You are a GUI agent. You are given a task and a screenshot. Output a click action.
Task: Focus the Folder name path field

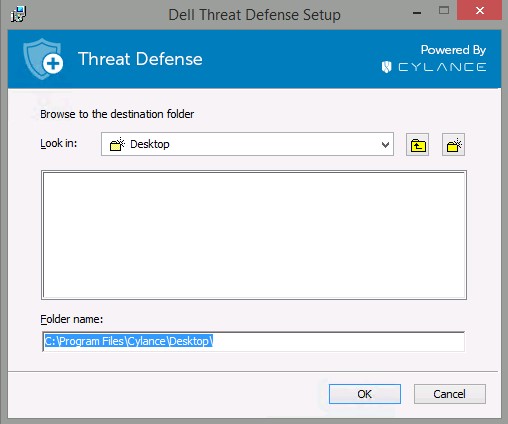(x=253, y=341)
